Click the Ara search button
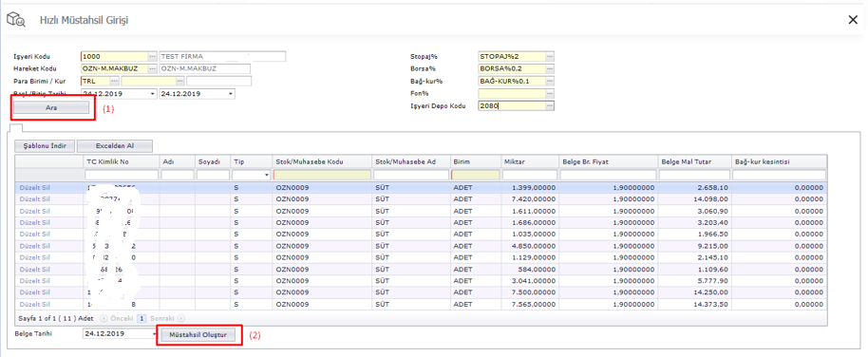The width and height of the screenshot is (868, 357). pyautogui.click(x=51, y=108)
